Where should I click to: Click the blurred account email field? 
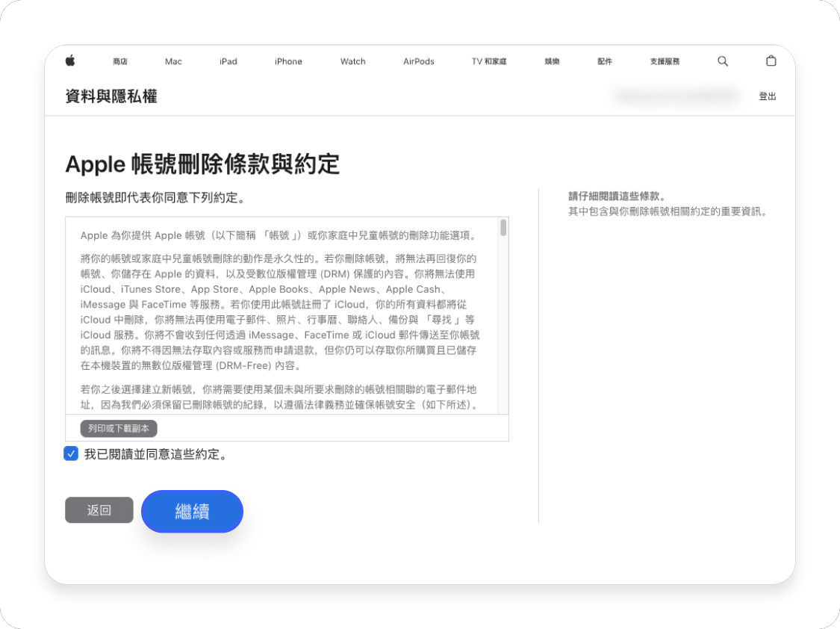click(676, 96)
